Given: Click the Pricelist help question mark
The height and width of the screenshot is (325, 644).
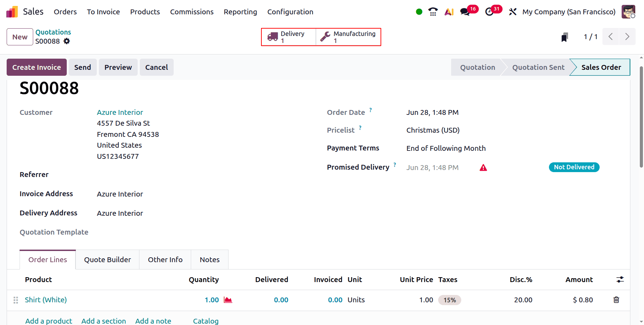Looking at the screenshot, I should 360,128.
